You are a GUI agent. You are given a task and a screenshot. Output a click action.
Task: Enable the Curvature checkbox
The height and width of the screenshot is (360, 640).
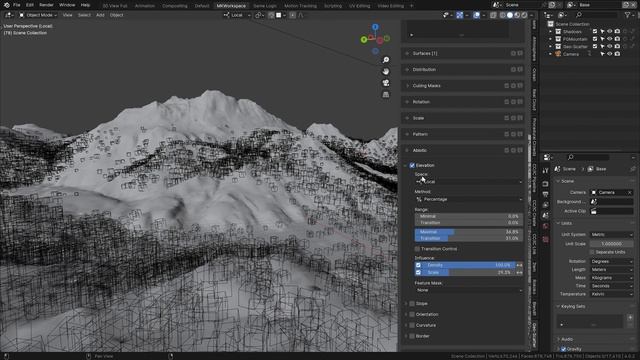click(x=412, y=325)
